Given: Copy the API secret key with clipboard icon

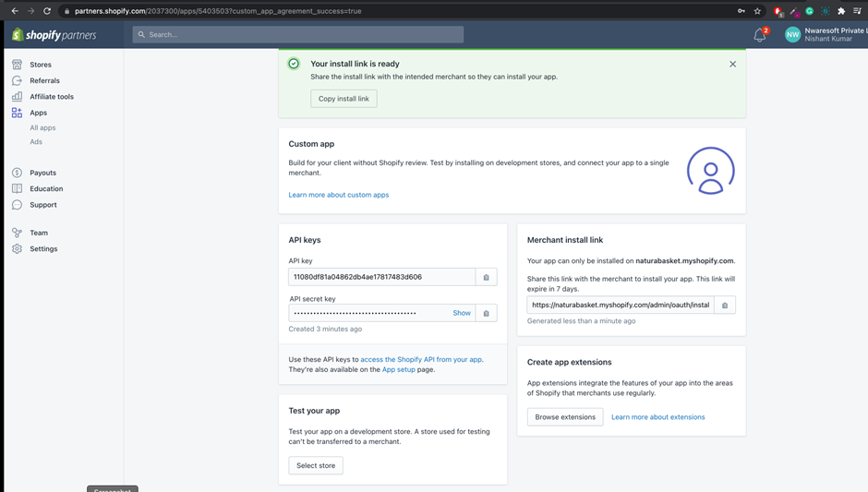Looking at the screenshot, I should (x=487, y=313).
